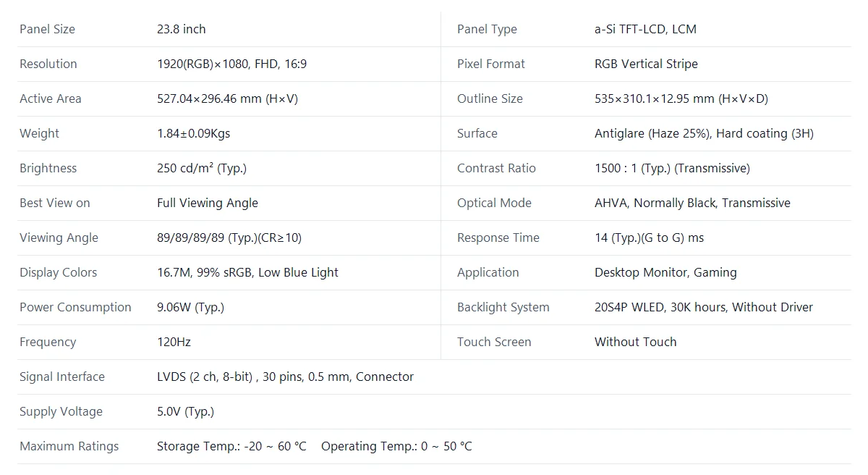This screenshot has width=868, height=475.
Task: Select the "9.06W (Typ.)" power value
Action: pyautogui.click(x=190, y=307)
